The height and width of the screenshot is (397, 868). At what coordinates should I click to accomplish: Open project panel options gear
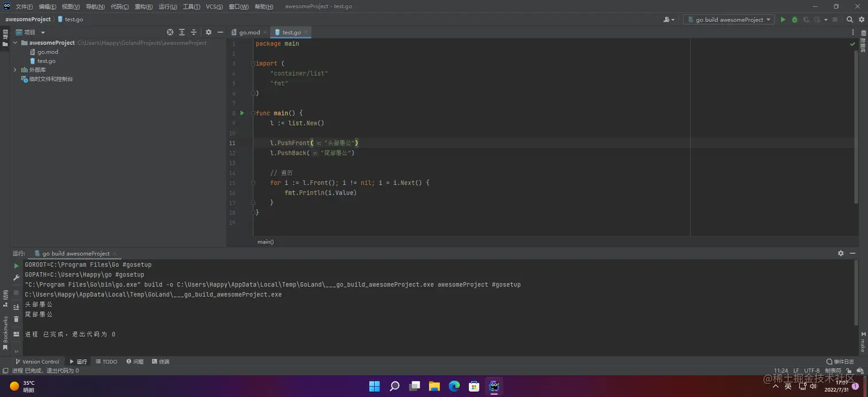[208, 32]
